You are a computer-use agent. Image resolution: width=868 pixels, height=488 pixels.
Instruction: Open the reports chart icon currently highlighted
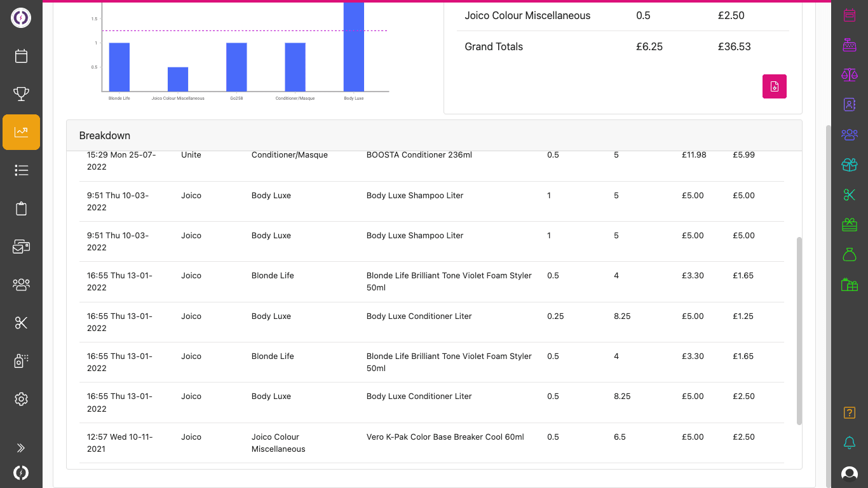(x=21, y=132)
